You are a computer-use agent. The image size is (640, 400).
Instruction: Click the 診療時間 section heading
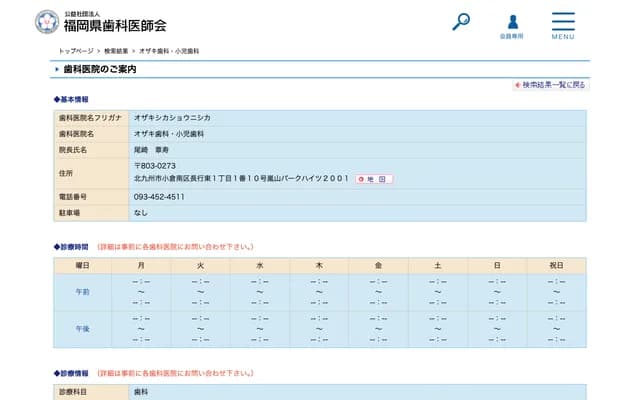click(71, 246)
